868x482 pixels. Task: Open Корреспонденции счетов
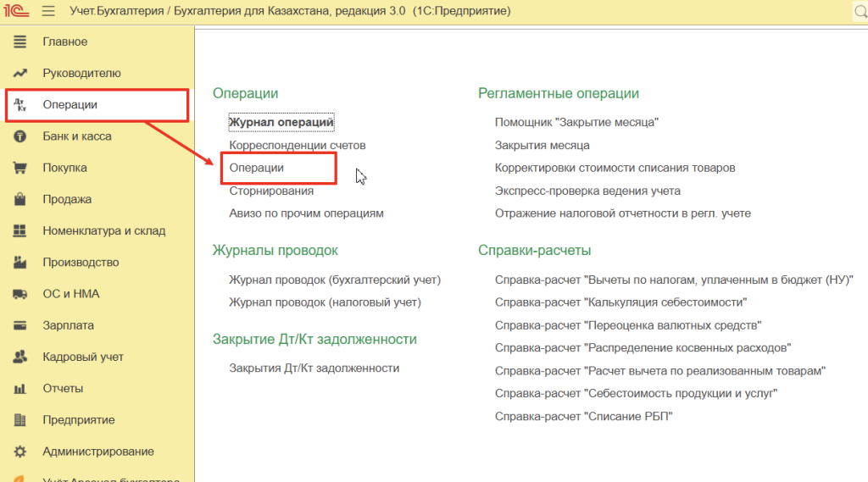297,145
